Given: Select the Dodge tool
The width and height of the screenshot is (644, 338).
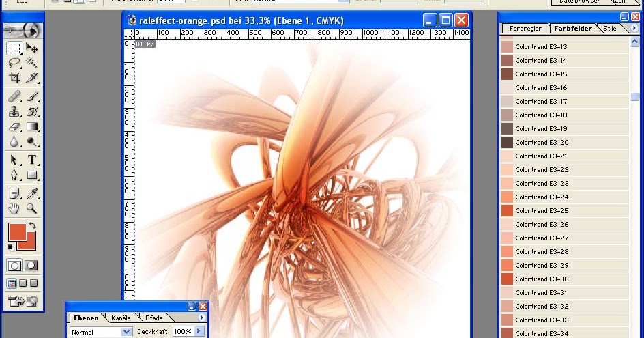Looking at the screenshot, I should [x=31, y=142].
